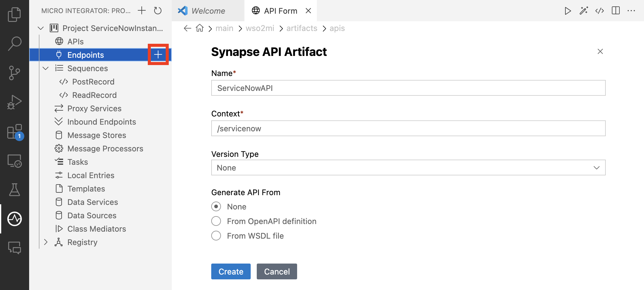Select the Data Services tree item
644x290 pixels.
point(100,202)
